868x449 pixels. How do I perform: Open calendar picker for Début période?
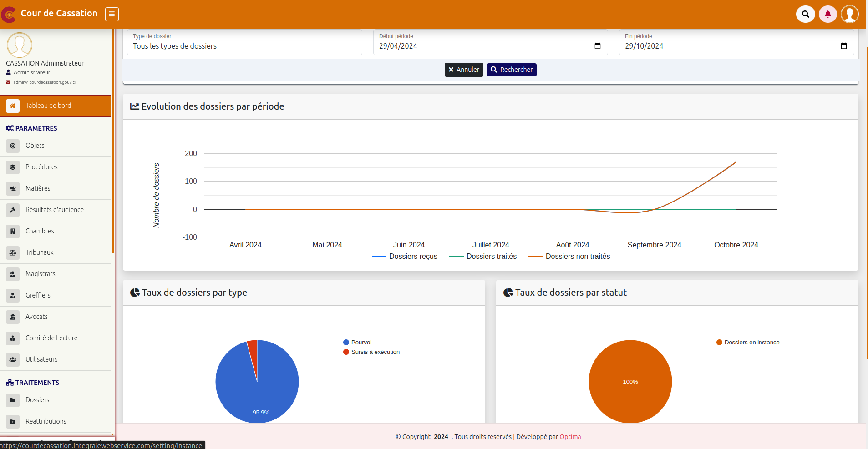pyautogui.click(x=598, y=46)
